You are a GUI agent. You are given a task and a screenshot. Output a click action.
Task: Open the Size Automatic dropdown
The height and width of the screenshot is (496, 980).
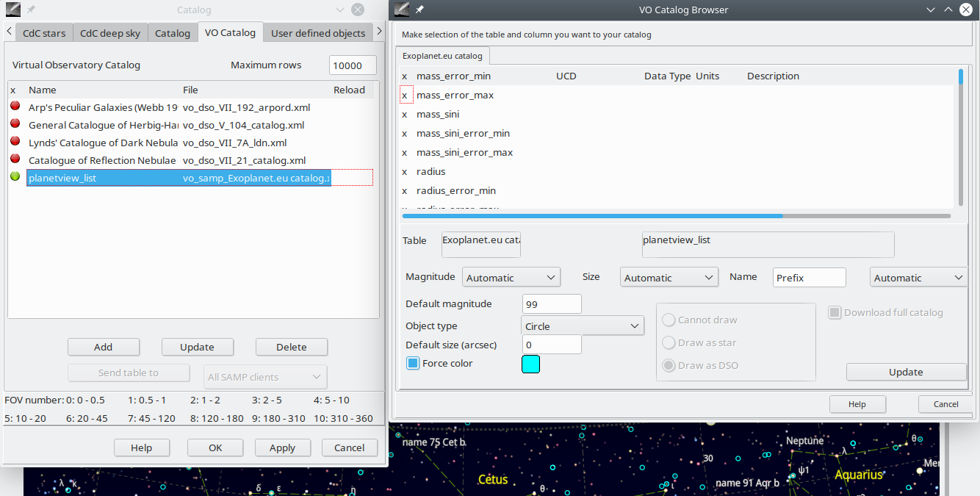coord(669,277)
